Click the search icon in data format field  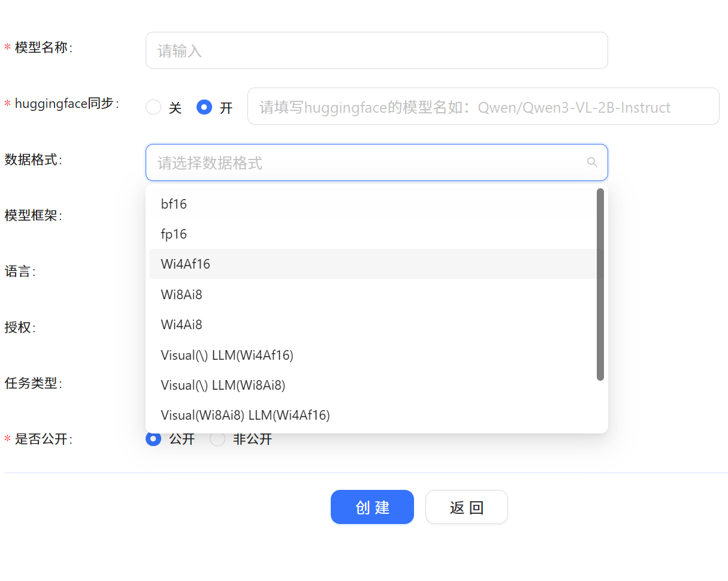point(592,162)
